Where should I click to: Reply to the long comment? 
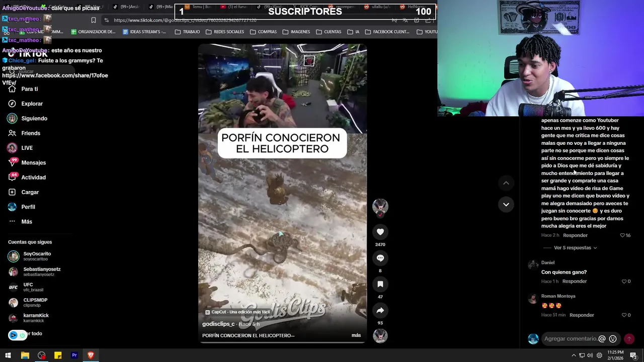pos(575,235)
